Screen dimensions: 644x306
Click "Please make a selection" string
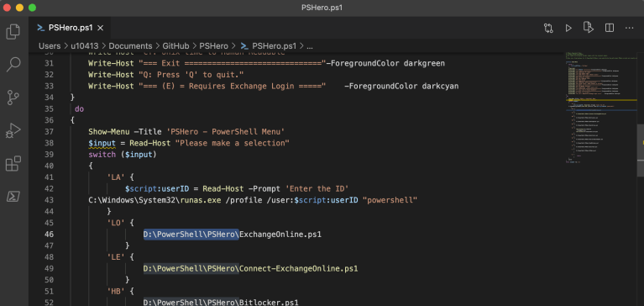pyautogui.click(x=232, y=143)
